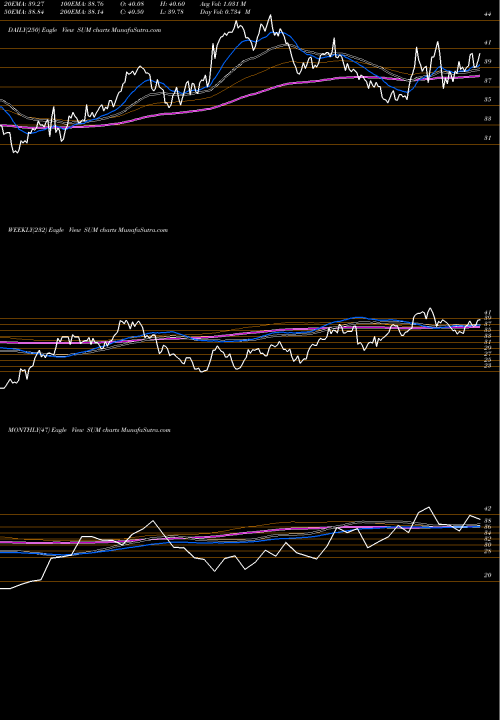Image resolution: width=500 pixels, height=720 pixels.
Task: Select the low price L: 39.78
Action: [x=172, y=12]
